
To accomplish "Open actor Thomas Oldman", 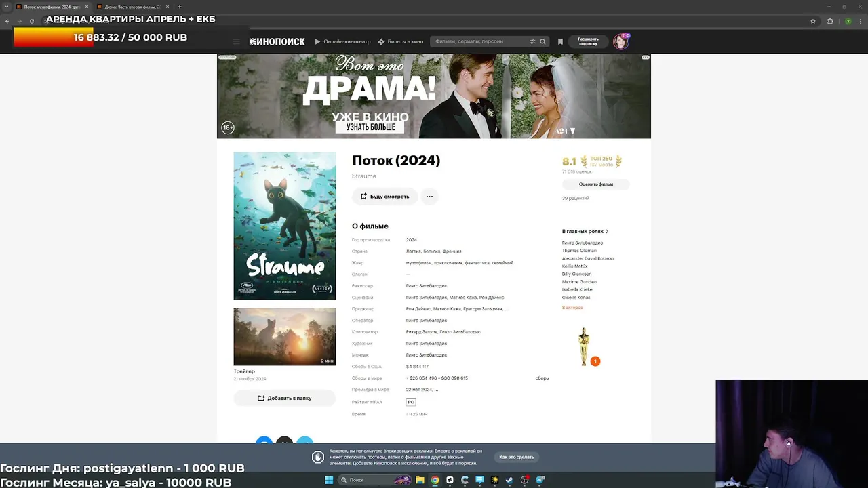I will tap(579, 251).
